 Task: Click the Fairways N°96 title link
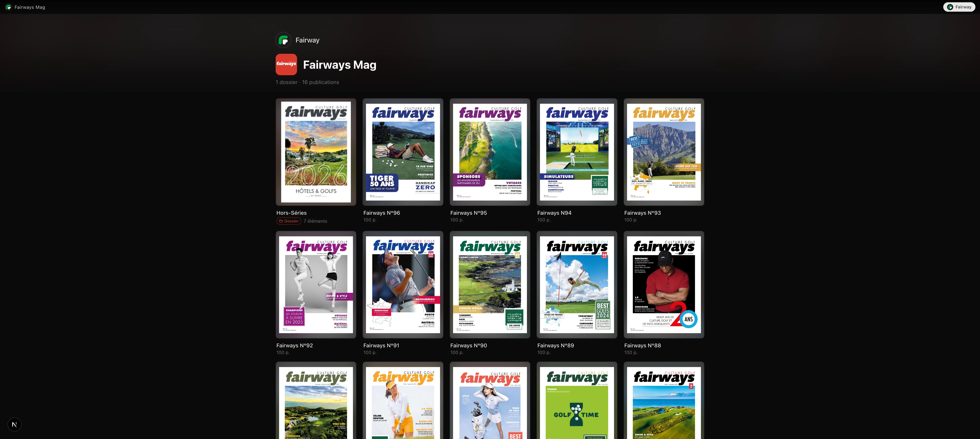click(381, 213)
